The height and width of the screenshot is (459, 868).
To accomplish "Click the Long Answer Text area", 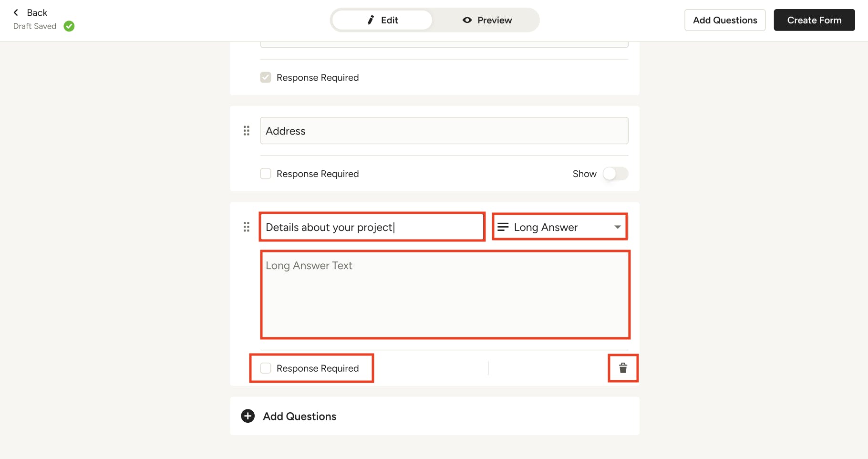I will tap(445, 295).
